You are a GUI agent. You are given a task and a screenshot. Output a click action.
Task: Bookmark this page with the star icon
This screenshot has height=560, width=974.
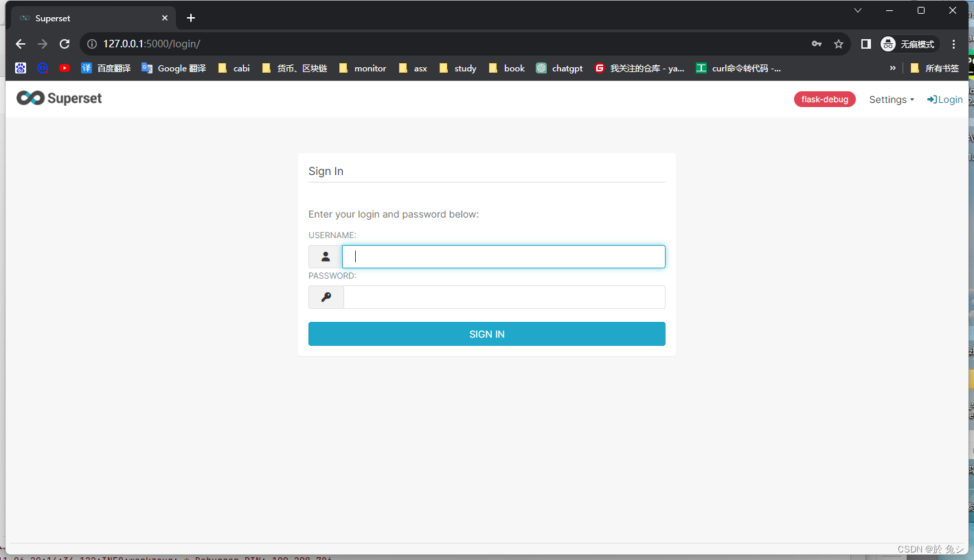[839, 44]
